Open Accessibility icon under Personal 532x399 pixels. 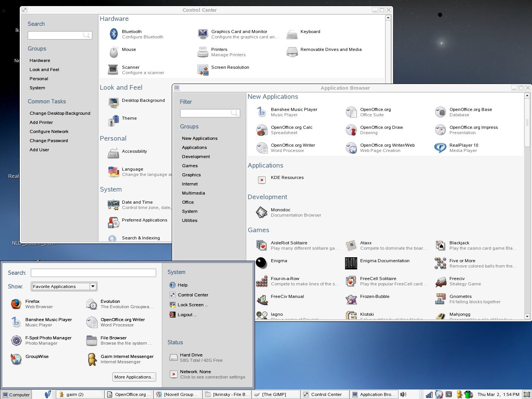[113, 154]
